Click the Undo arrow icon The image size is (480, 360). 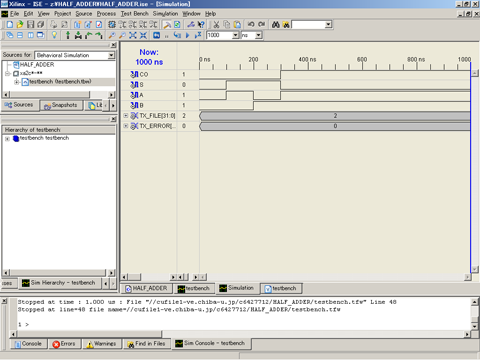point(251,24)
